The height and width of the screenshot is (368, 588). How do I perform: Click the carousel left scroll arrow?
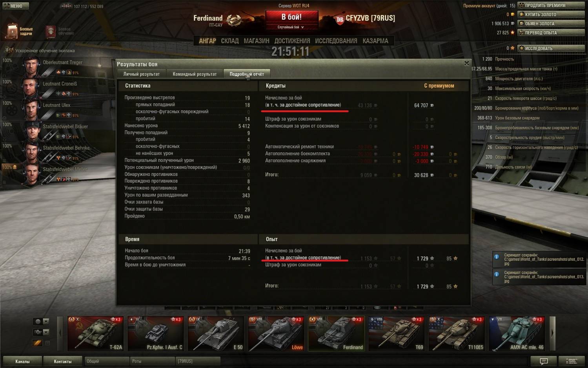pos(60,333)
